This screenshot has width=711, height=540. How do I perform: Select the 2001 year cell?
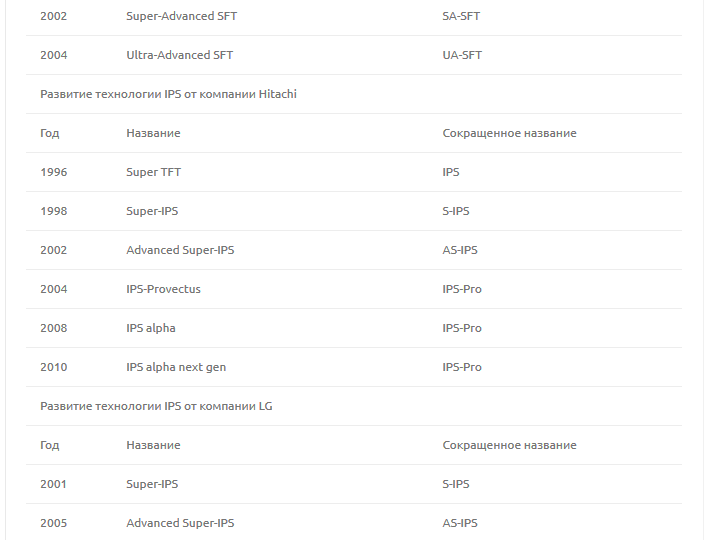click(x=54, y=485)
